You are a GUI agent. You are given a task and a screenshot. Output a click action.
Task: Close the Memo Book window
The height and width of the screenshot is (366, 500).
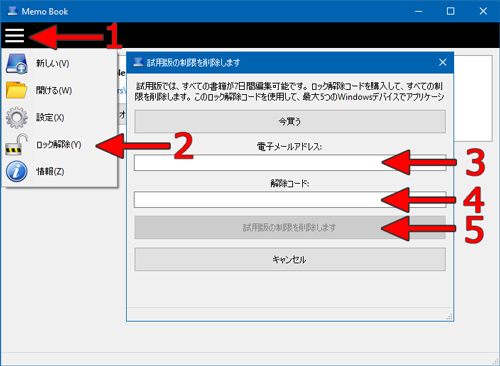pyautogui.click(x=483, y=11)
